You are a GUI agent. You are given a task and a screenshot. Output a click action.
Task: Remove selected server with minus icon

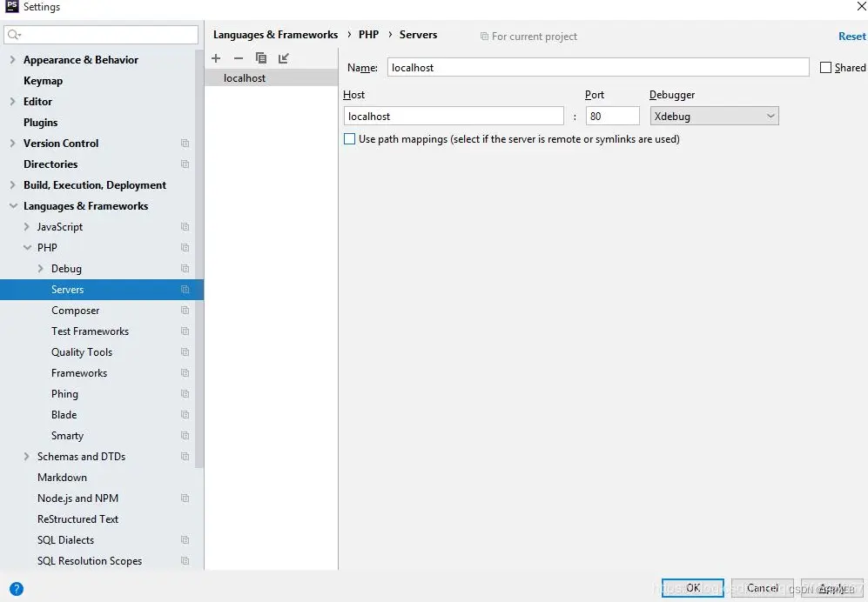click(x=239, y=58)
